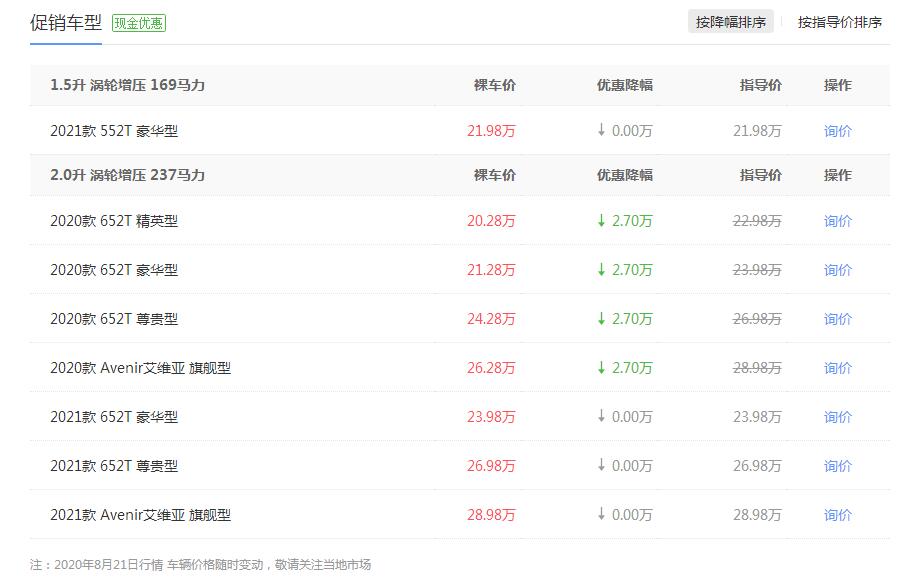Click the 0.00万 discount for 2021款 Avenir艾维亚
The image size is (910, 580).
625,515
